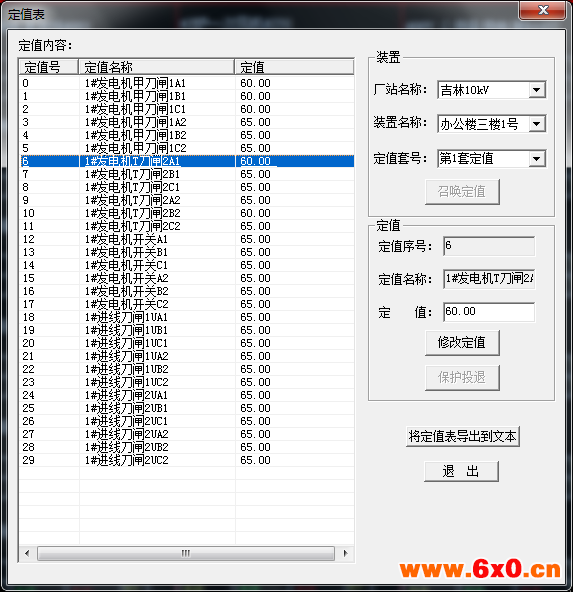This screenshot has height=592, width=573.
Task: Click the horizontal scrollbar left arrow
Action: click(x=27, y=553)
